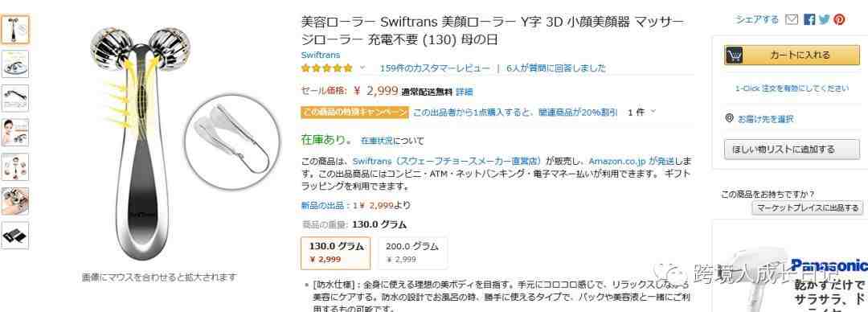Screen dimensions: 868x312
Task: Share product on Pinterest icon
Action: tap(839, 19)
